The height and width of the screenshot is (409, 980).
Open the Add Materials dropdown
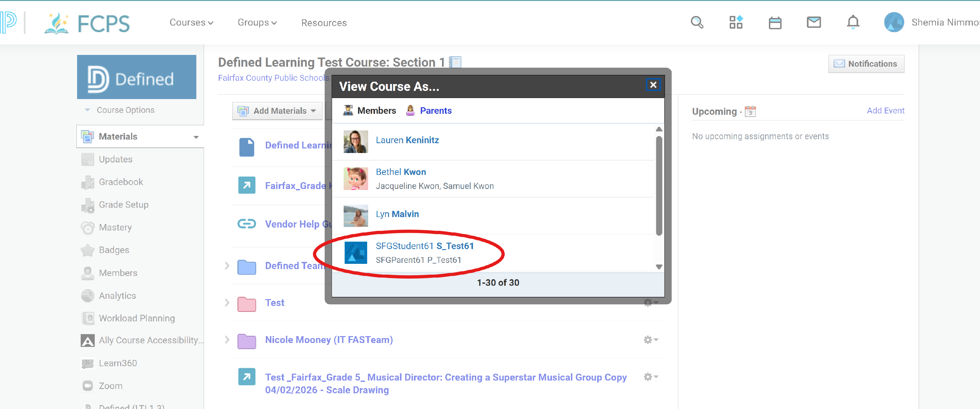coord(277,111)
